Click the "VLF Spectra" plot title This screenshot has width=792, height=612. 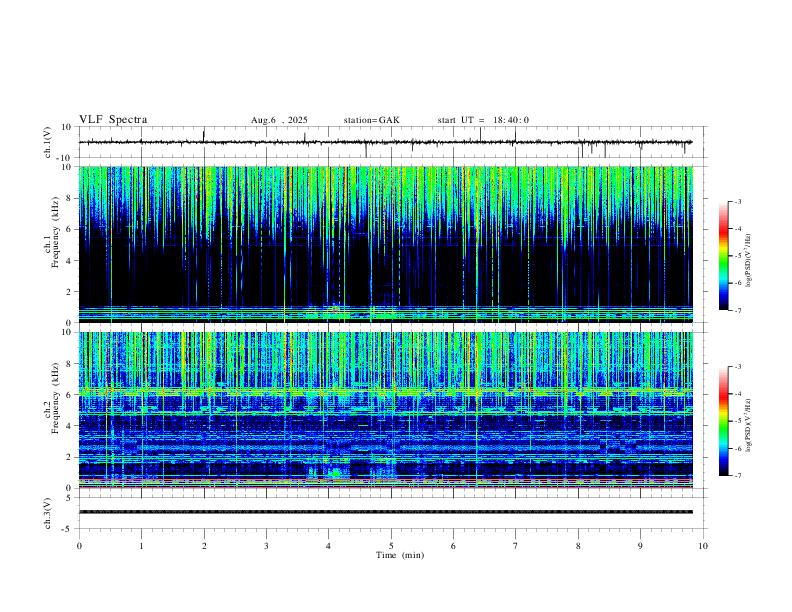pos(113,120)
